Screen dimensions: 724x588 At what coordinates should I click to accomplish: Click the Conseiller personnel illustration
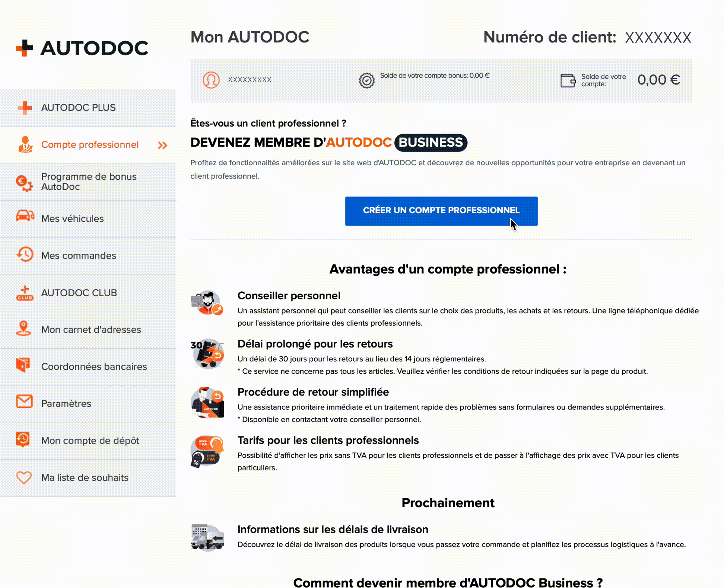pyautogui.click(x=207, y=303)
